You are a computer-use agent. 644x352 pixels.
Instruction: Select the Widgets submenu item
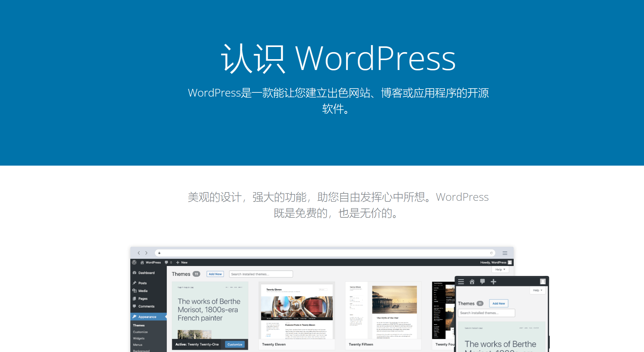pos(139,338)
